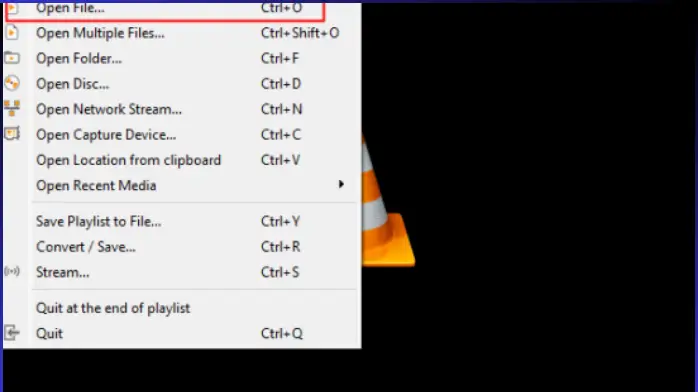
Task: Expand the Open Recent Media arrow
Action: pos(341,184)
